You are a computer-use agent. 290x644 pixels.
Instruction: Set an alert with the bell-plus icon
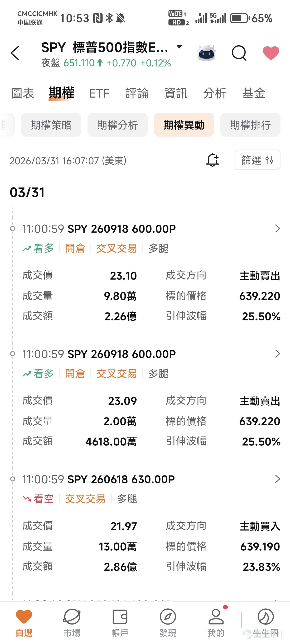click(212, 160)
